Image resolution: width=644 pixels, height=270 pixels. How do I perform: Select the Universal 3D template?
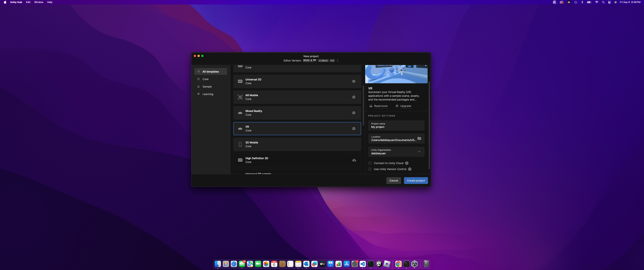point(297,81)
